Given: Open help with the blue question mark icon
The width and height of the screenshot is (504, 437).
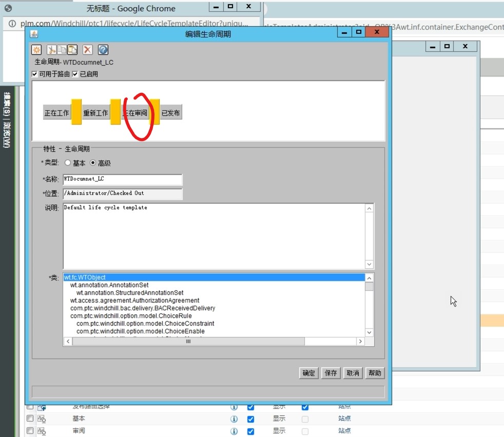Looking at the screenshot, I should click(103, 50).
